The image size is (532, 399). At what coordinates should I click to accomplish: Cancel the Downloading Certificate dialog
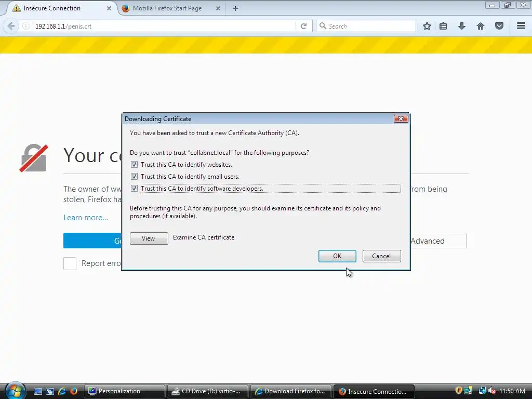381,256
